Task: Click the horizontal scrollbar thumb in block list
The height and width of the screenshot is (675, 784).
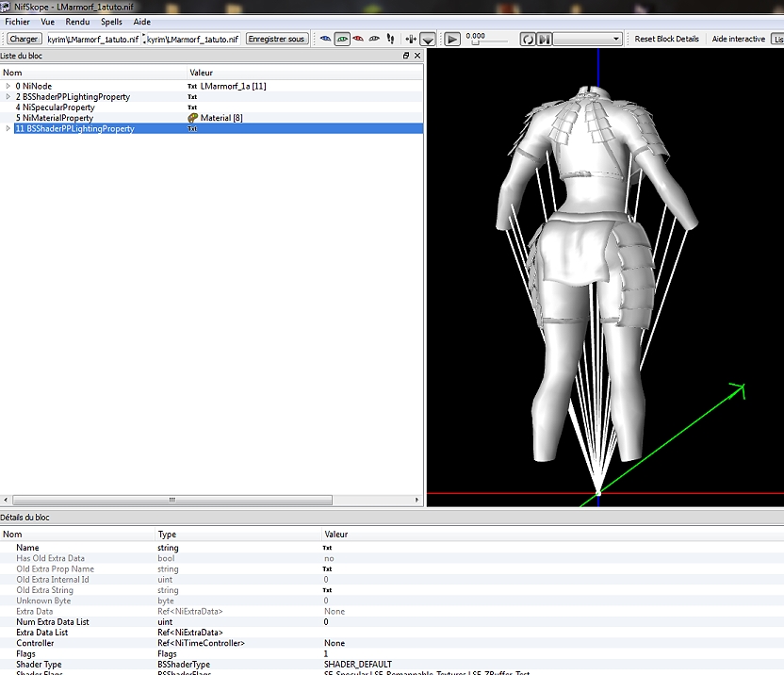Action: (172, 500)
